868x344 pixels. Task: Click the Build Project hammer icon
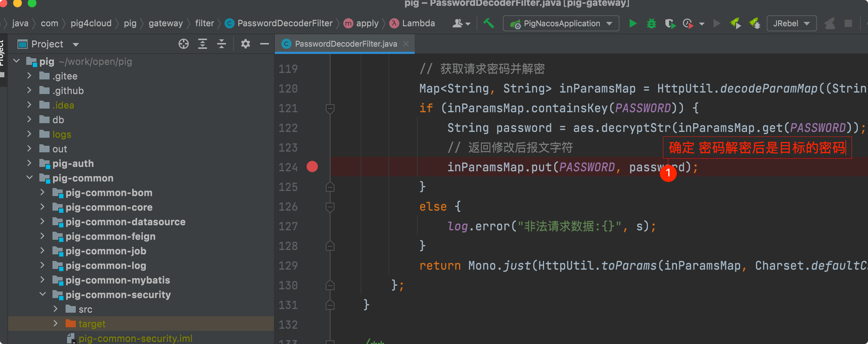pyautogui.click(x=489, y=23)
